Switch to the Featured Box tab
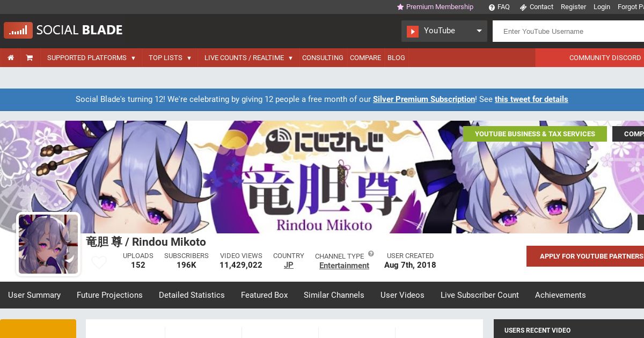Screen dimensions: 644x338 click(265, 295)
